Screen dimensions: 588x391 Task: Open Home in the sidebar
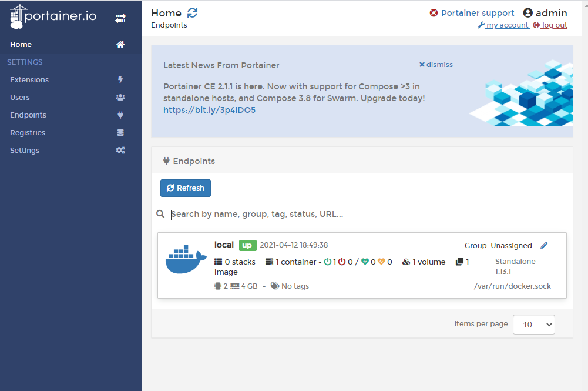(x=71, y=44)
